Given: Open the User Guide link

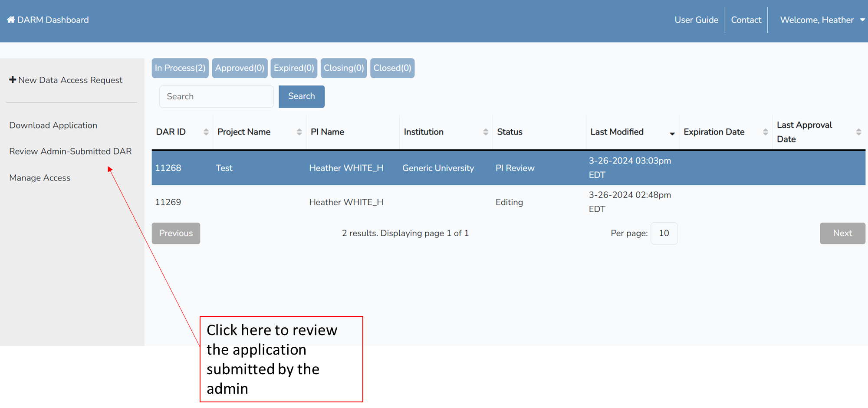Looking at the screenshot, I should click(696, 20).
